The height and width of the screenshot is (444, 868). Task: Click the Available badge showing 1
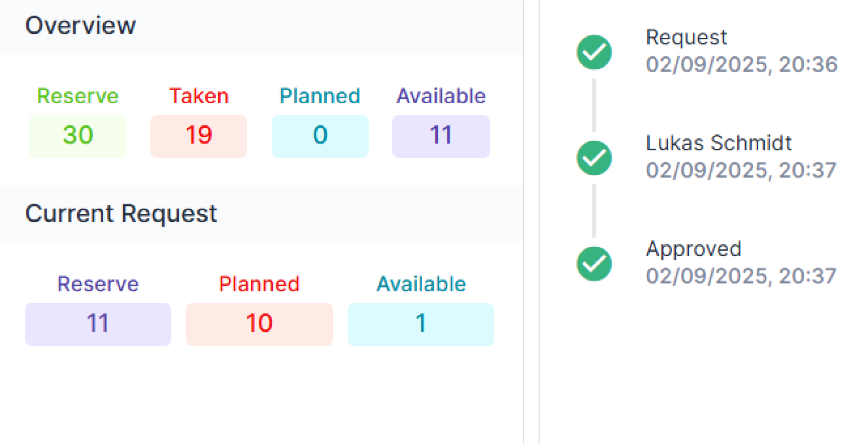click(x=420, y=323)
